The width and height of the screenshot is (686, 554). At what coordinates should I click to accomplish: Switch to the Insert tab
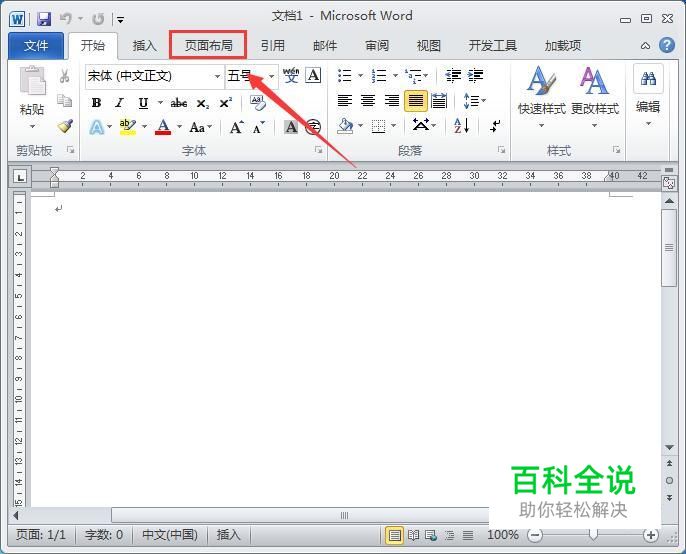[x=144, y=46]
